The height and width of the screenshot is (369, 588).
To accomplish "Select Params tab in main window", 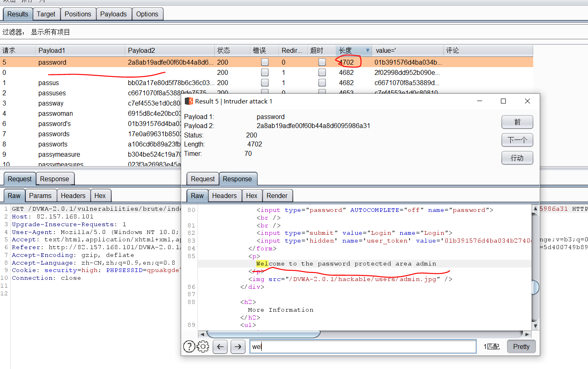I will point(40,196).
